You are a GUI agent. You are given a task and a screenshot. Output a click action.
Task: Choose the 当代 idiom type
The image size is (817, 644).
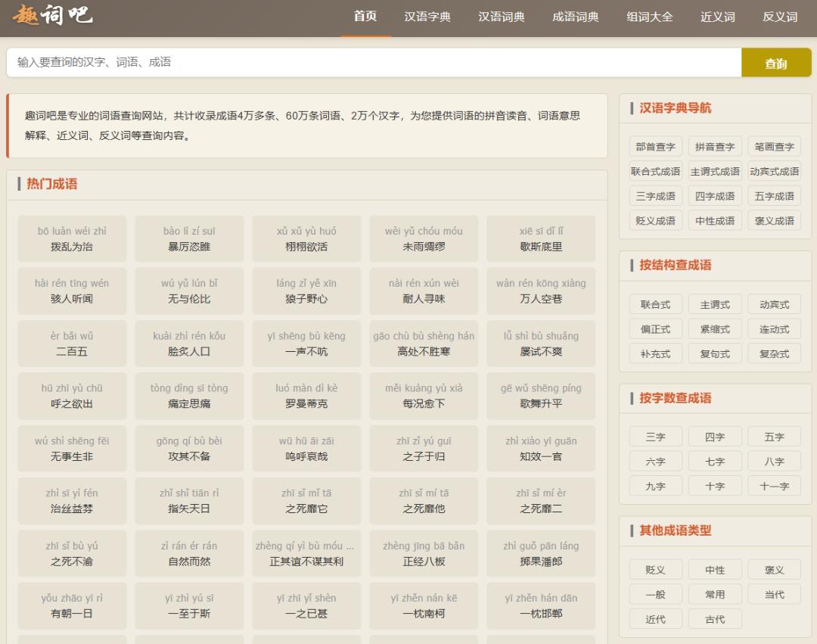point(775,595)
